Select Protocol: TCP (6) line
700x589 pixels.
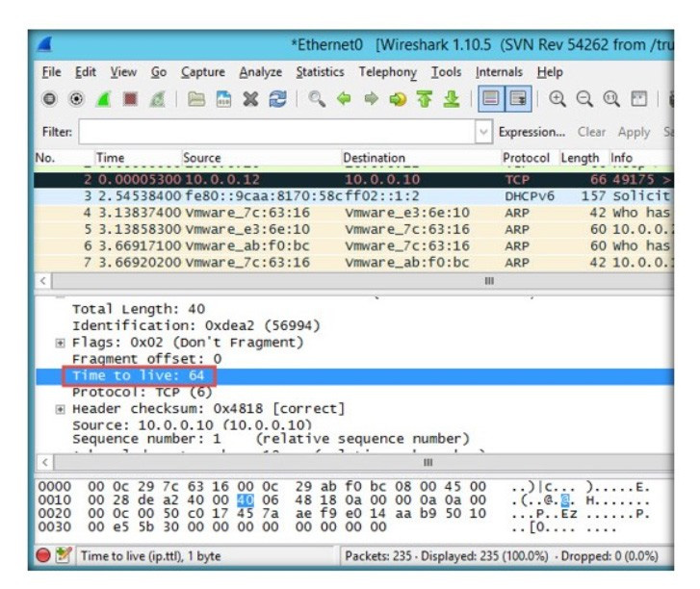pyautogui.click(x=142, y=393)
